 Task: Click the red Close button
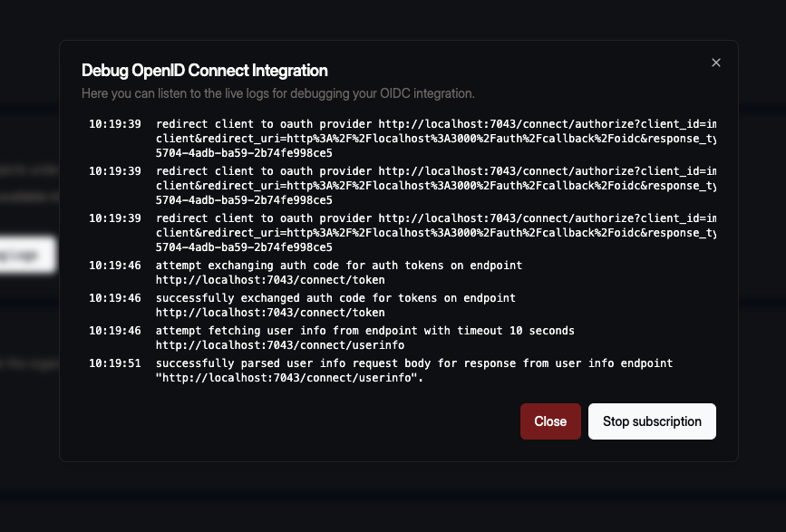550,421
